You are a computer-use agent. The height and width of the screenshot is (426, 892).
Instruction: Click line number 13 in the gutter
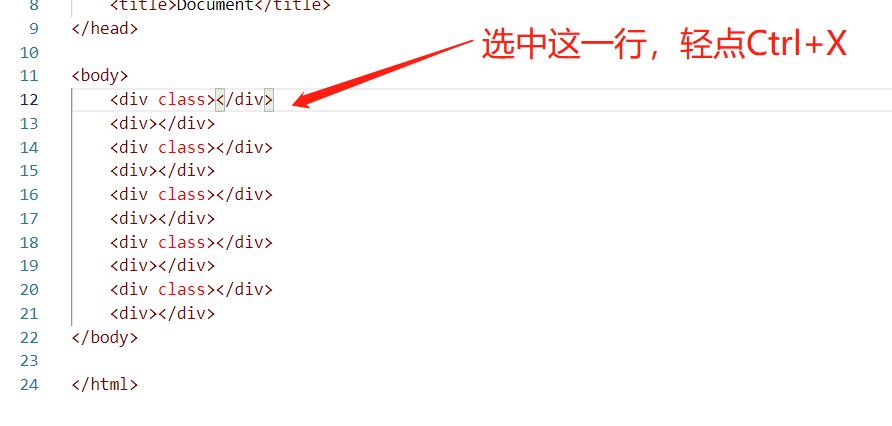point(29,124)
